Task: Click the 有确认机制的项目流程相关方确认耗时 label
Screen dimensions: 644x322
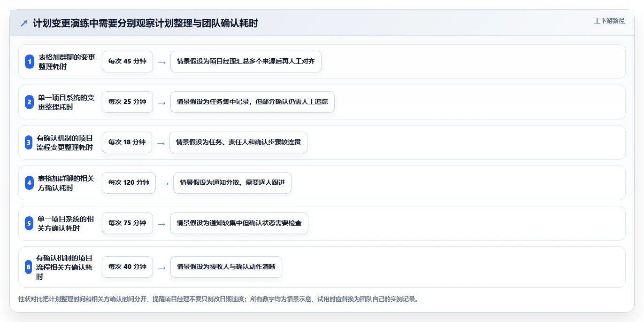Action: (64, 267)
